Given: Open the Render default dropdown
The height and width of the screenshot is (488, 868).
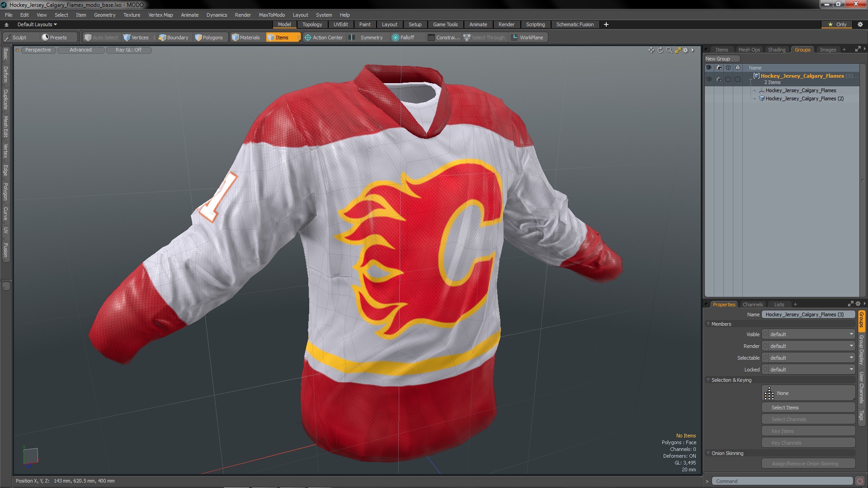Looking at the screenshot, I should [811, 346].
